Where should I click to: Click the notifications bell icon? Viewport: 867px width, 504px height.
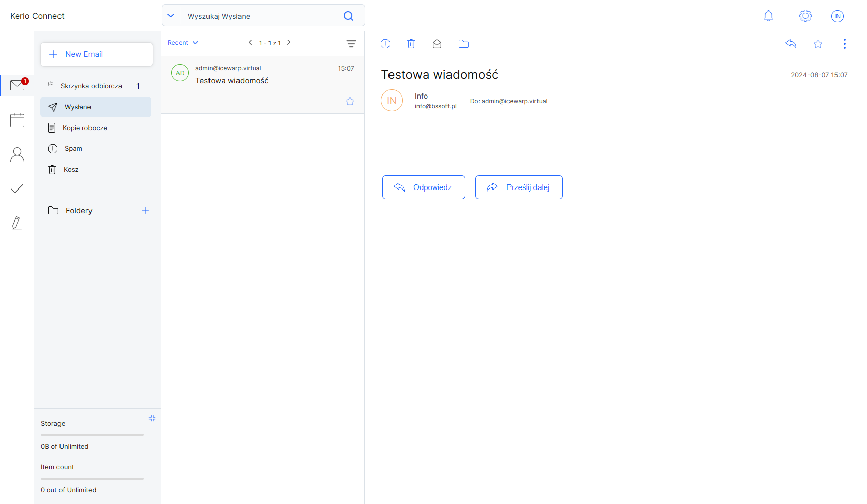pyautogui.click(x=768, y=16)
